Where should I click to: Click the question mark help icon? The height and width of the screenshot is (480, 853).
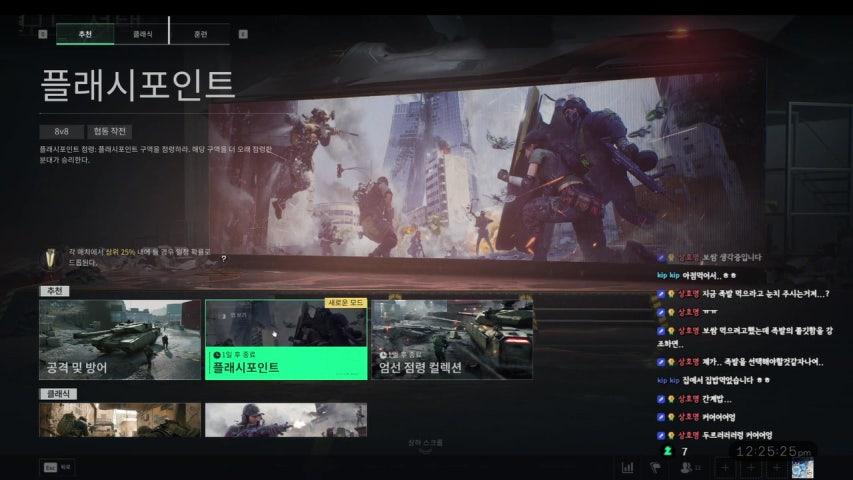[x=224, y=259]
